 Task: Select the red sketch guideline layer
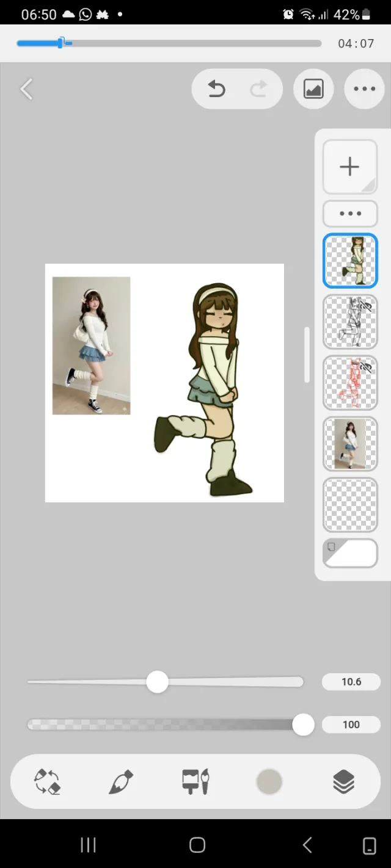coord(350,383)
